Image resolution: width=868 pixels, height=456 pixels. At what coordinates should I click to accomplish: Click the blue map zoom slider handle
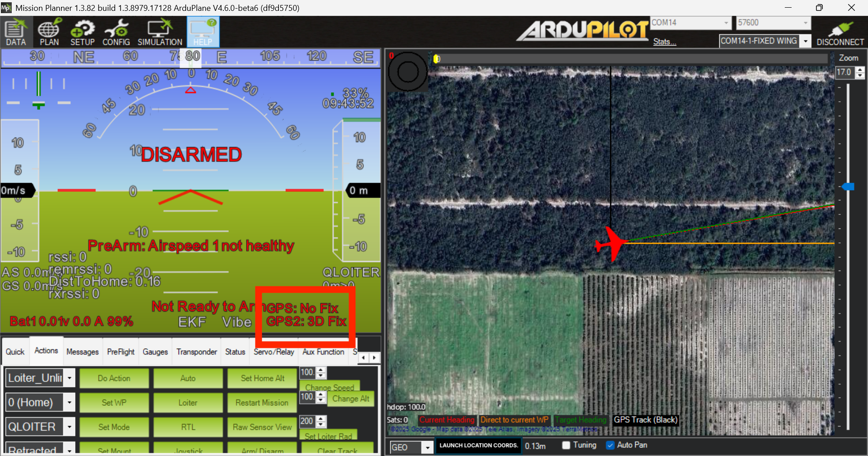click(x=848, y=186)
